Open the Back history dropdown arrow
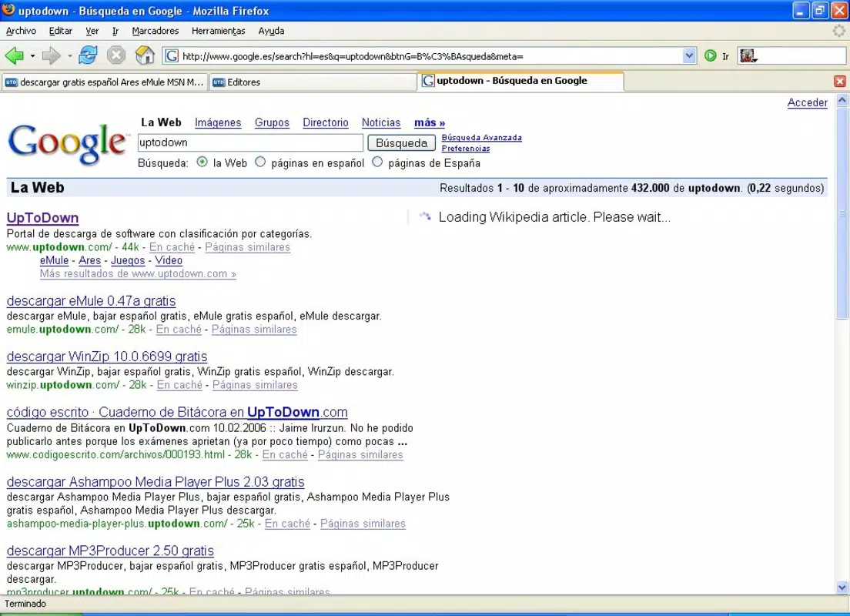Screen dimensions: 850x616 32,55
